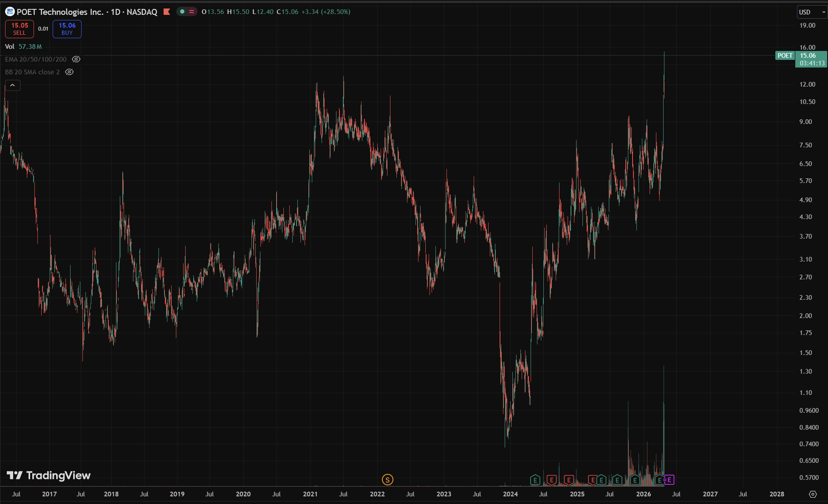
Task: Open the USD currency dropdown
Action: point(811,12)
